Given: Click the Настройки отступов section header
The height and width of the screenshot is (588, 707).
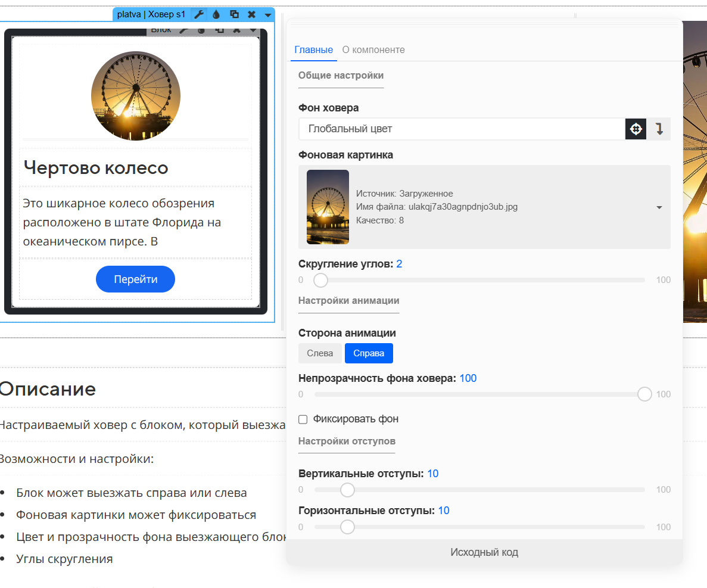Looking at the screenshot, I should tap(347, 441).
